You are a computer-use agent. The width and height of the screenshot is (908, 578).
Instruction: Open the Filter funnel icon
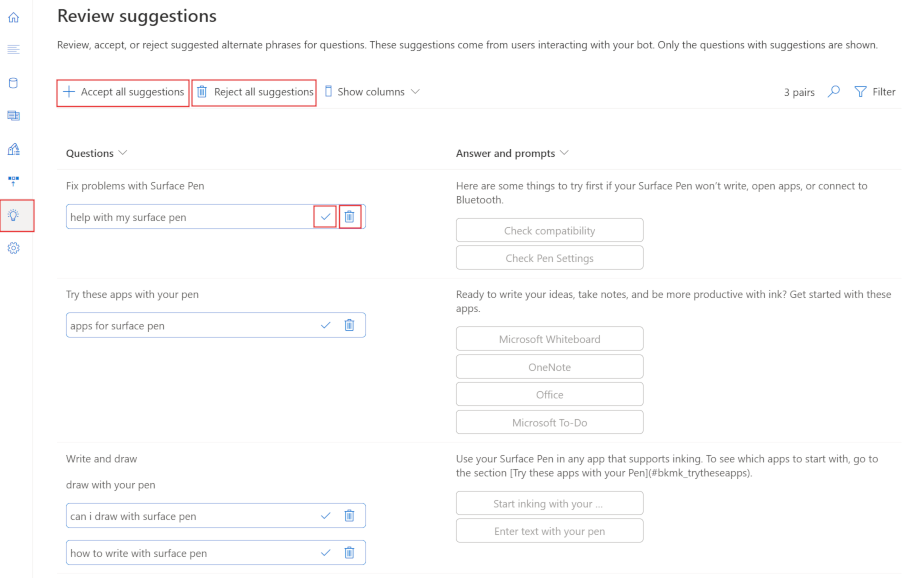click(861, 91)
